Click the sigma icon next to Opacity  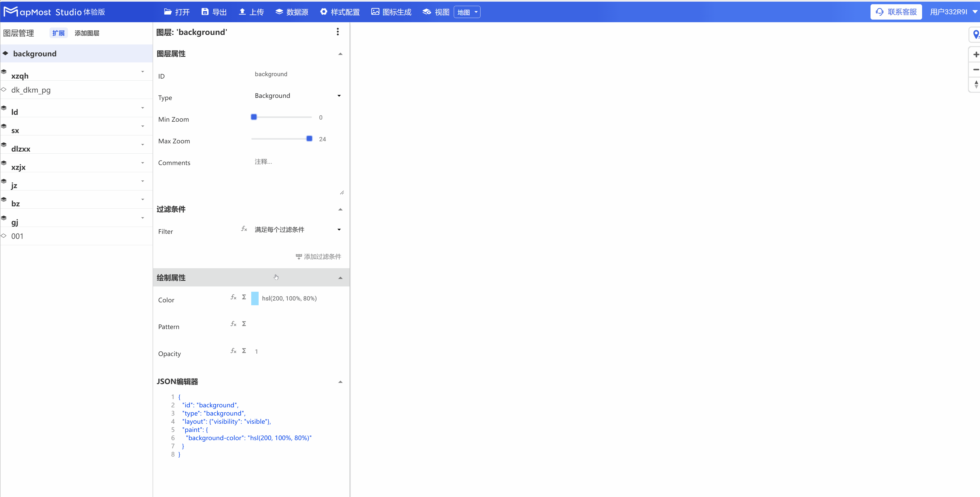coord(244,351)
